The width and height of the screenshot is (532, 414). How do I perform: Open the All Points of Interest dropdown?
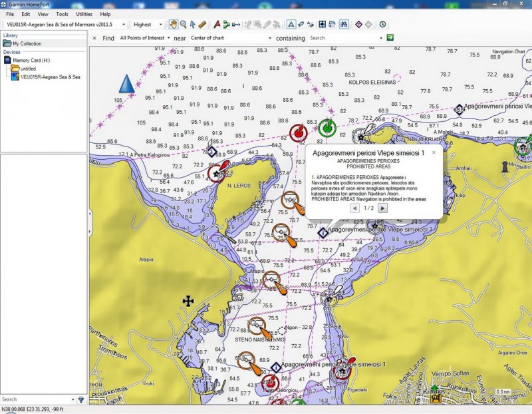coord(145,38)
